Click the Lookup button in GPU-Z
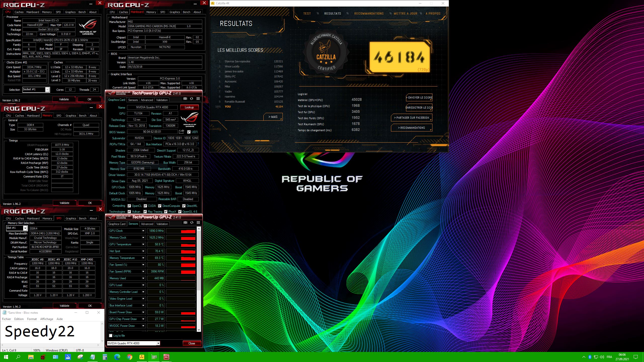644x362 pixels. pyautogui.click(x=189, y=107)
